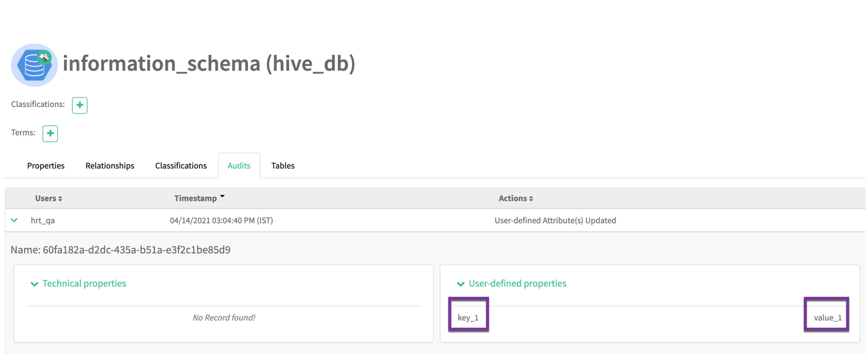Add a classification with the plus button
The width and height of the screenshot is (868, 354).
(80, 105)
